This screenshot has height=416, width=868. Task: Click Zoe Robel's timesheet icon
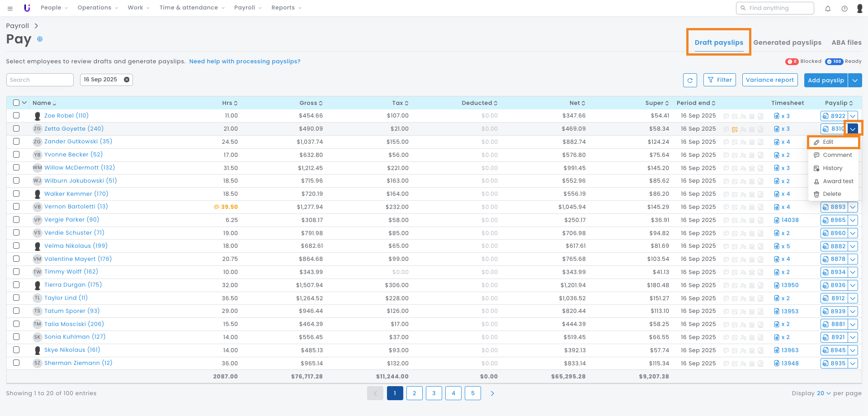click(777, 116)
